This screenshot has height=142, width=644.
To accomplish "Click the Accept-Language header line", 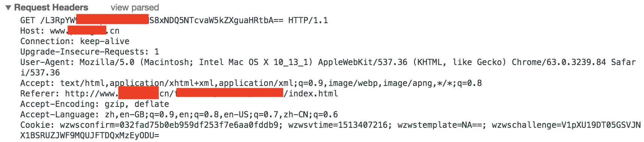I will tap(179, 114).
